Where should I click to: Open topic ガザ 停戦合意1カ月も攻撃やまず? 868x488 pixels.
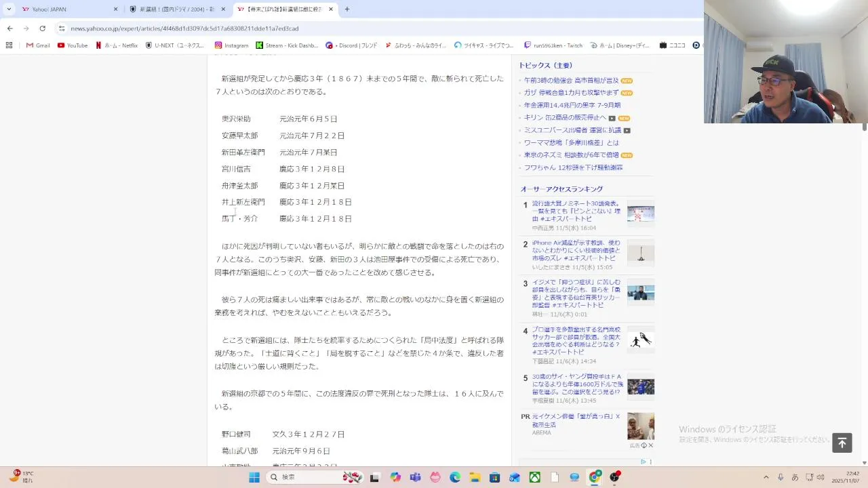571,93
